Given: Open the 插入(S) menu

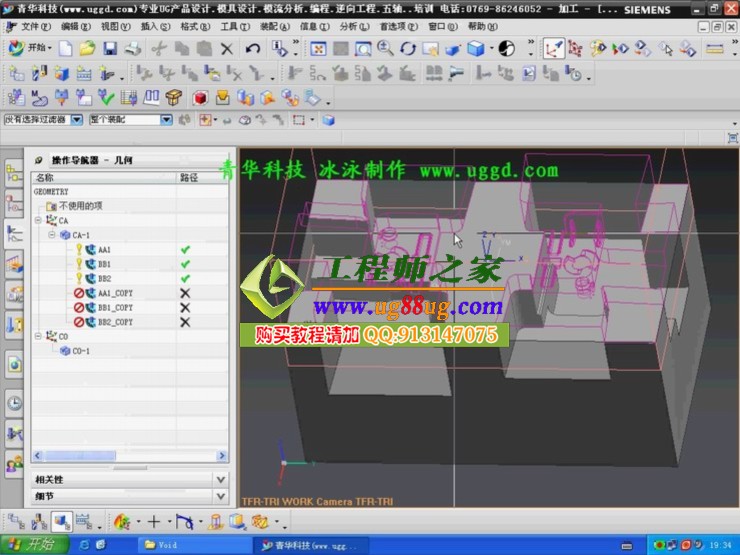Looking at the screenshot, I should pos(155,27).
